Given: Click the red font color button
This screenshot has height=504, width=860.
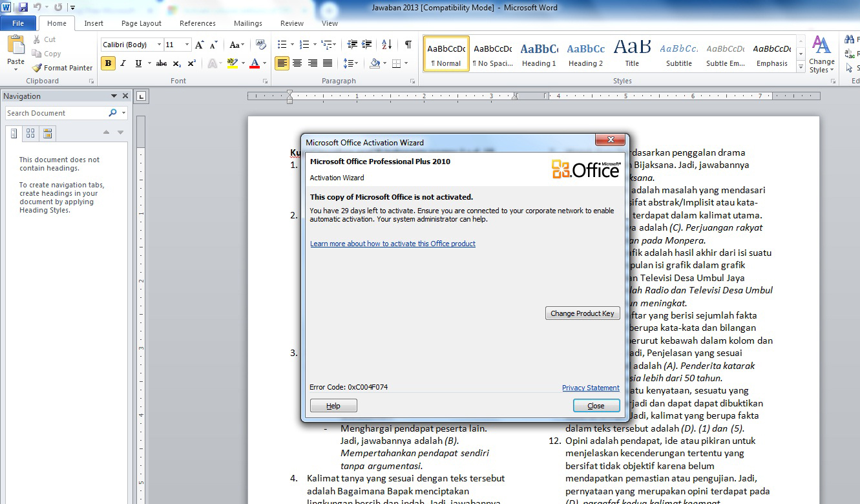Looking at the screenshot, I should coord(255,63).
